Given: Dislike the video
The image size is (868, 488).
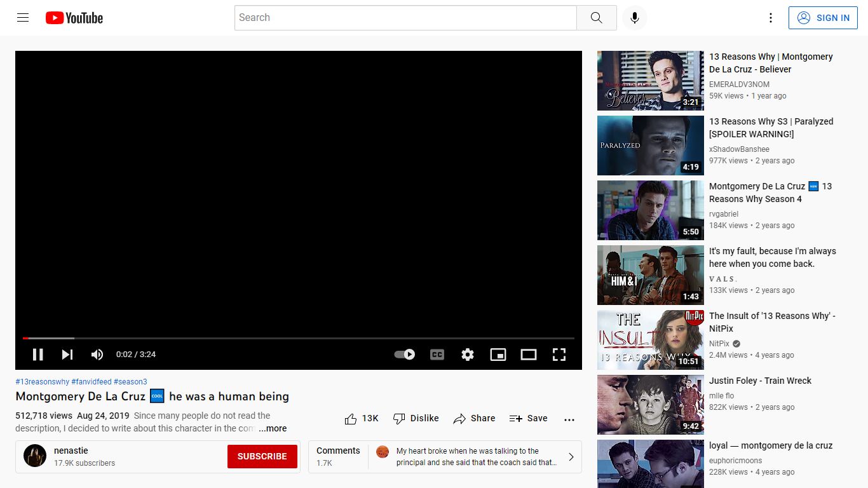Looking at the screenshot, I should [416, 418].
